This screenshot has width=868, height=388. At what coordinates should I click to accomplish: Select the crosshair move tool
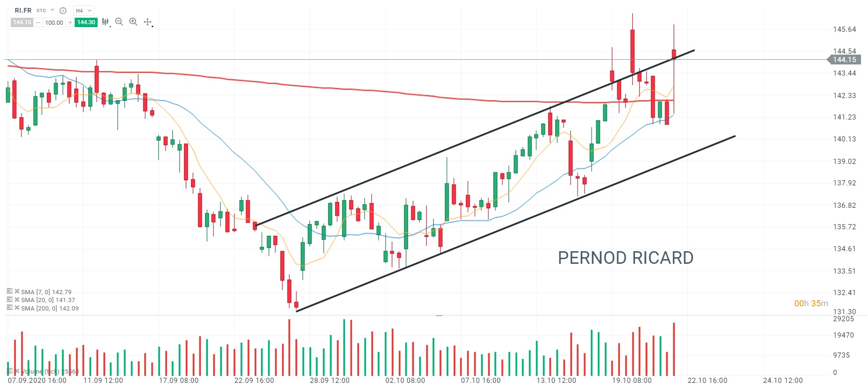148,22
